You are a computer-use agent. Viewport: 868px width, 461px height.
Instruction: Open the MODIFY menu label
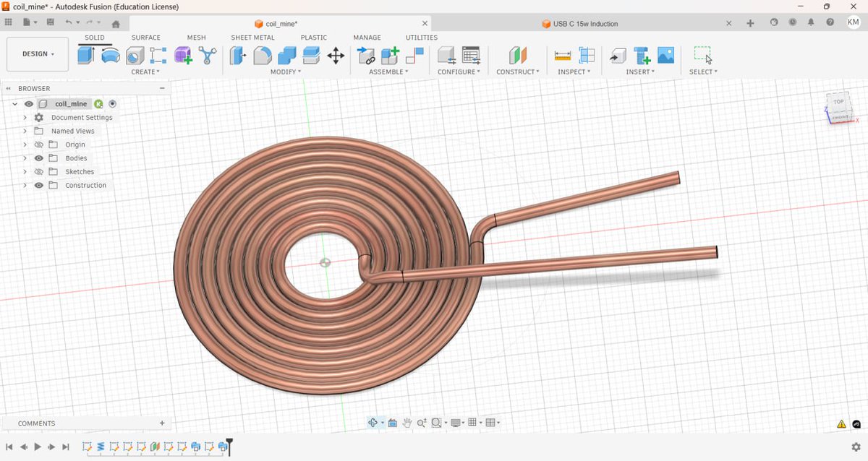[286, 72]
